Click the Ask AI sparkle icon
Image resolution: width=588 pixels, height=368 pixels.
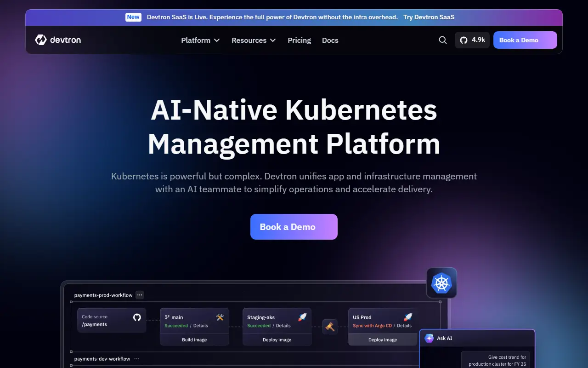point(430,338)
